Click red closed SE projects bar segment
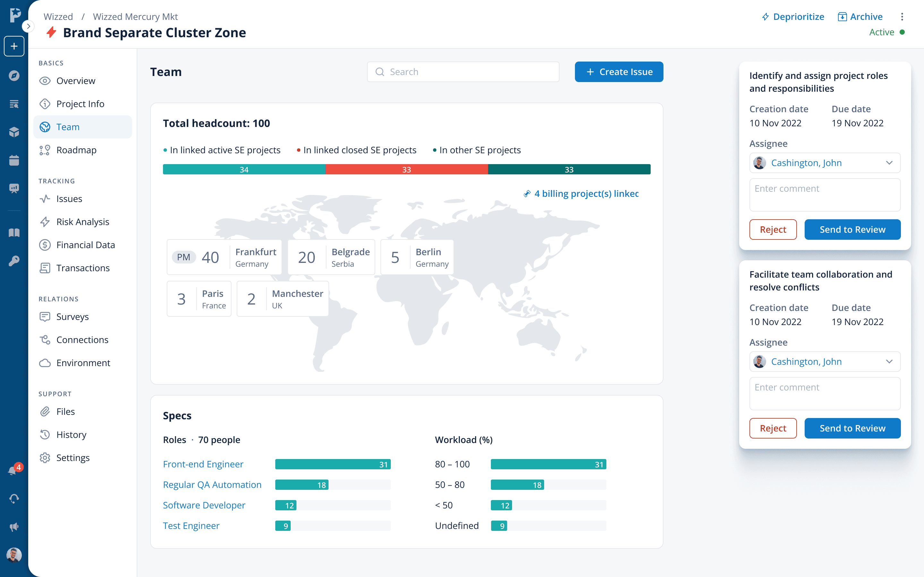Screen dimensions: 924x577 pyautogui.click(x=406, y=170)
